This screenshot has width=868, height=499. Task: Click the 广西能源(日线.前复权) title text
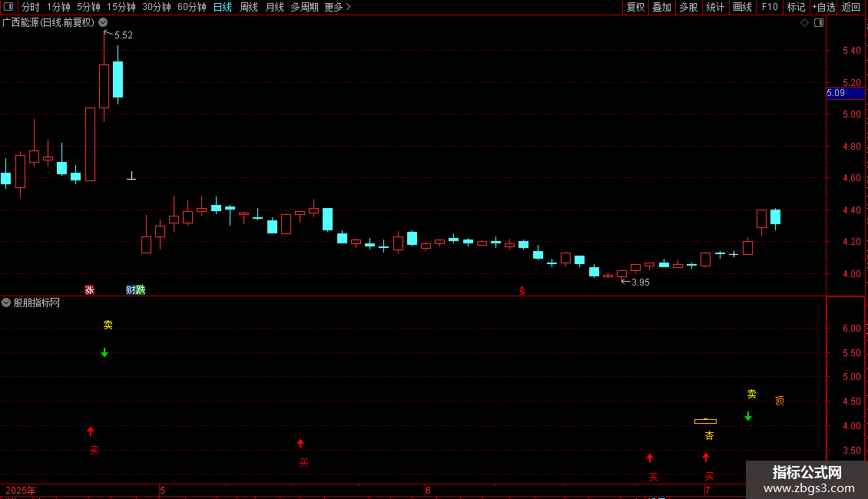point(48,23)
